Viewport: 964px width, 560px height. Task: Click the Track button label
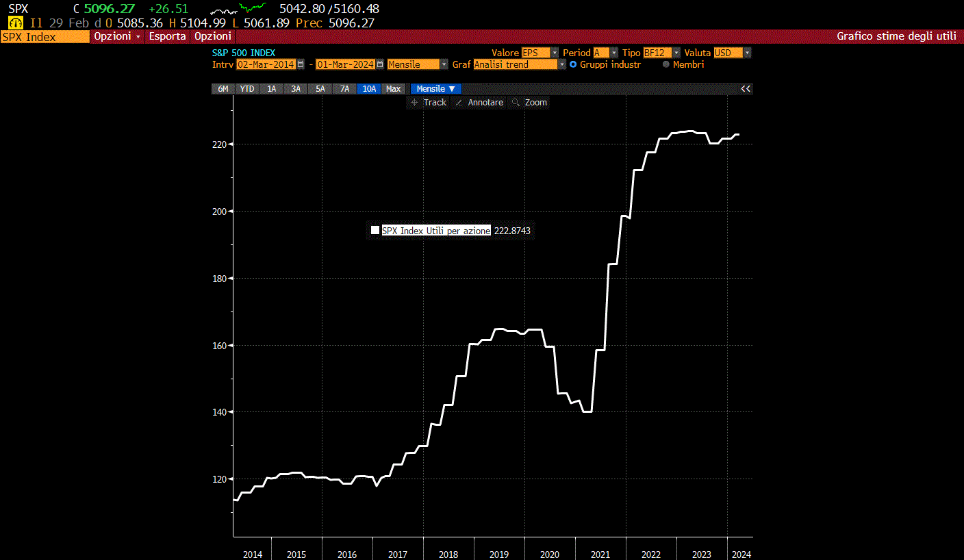pos(435,102)
